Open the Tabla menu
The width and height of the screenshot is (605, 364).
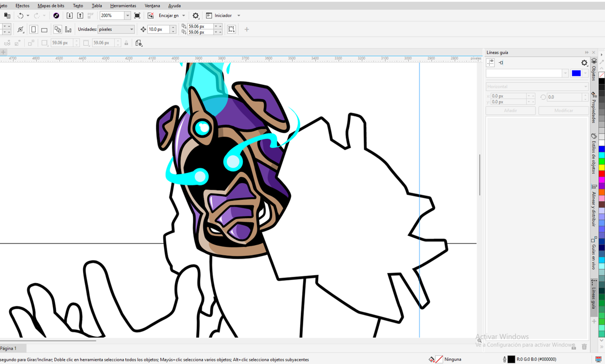coord(96,6)
